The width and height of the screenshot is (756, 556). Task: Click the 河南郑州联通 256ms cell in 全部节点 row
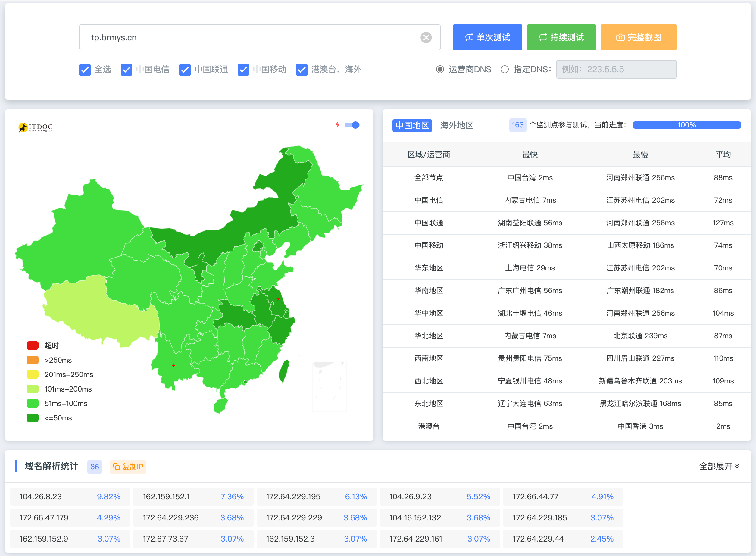click(640, 178)
